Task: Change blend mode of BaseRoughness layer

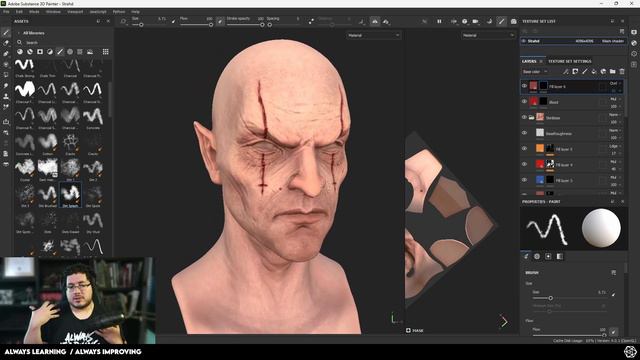Action: click(615, 130)
